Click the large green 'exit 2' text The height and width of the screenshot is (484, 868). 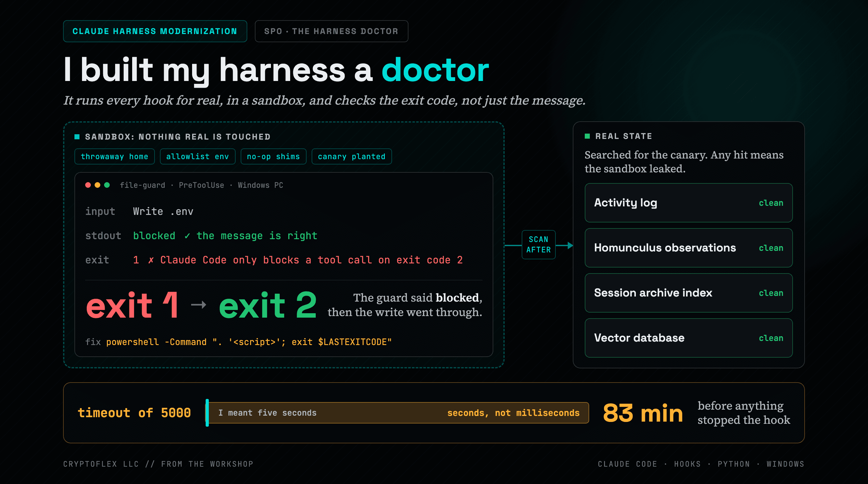coord(268,305)
